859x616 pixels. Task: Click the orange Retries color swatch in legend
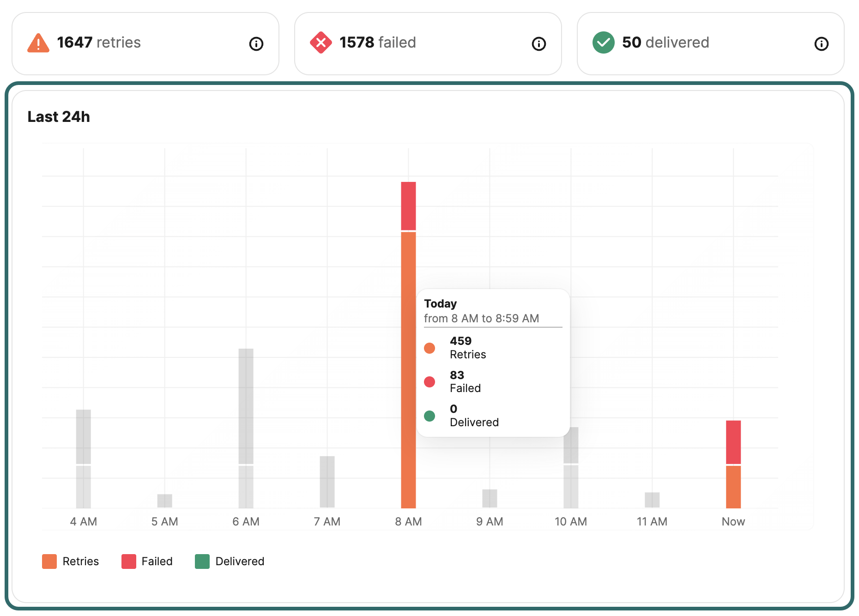point(49,561)
